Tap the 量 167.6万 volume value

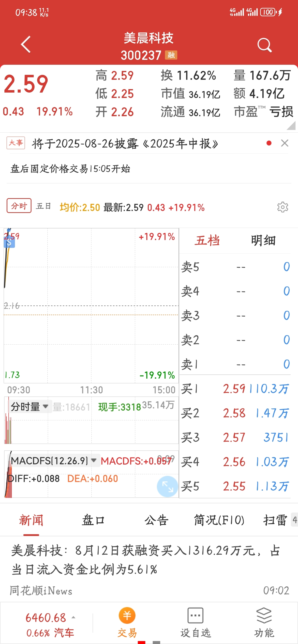[262, 76]
